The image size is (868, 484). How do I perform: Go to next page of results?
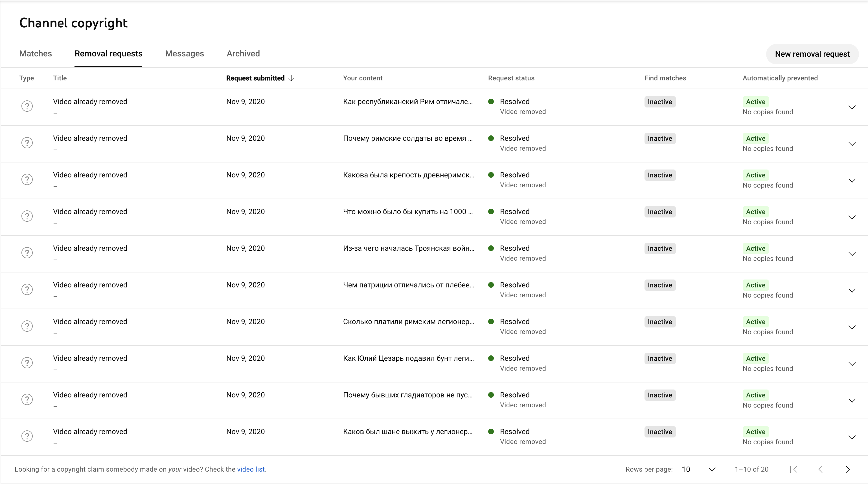tap(847, 469)
